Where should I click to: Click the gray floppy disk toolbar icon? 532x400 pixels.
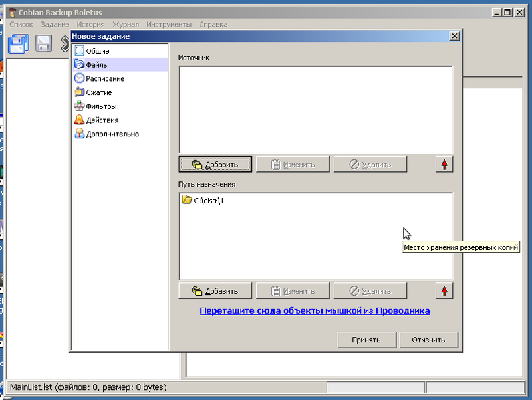click(x=44, y=44)
